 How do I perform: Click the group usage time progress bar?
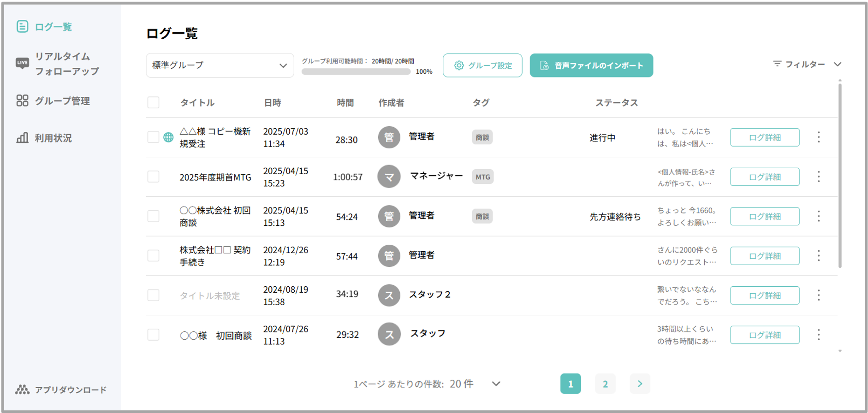[356, 72]
